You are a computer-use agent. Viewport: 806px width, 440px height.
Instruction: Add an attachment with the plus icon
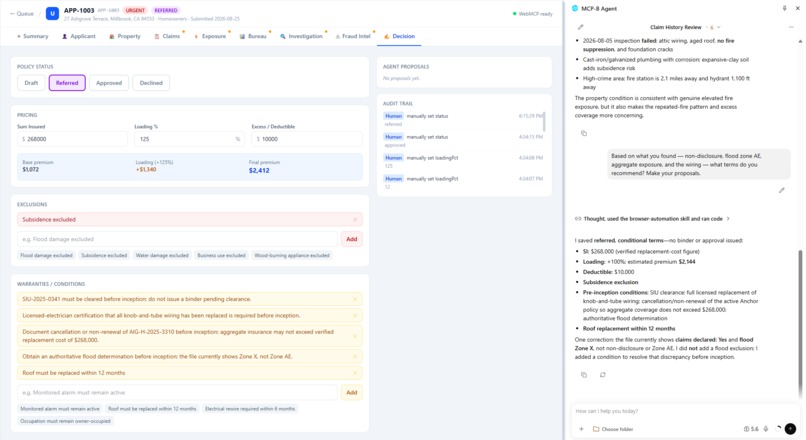[x=581, y=429]
